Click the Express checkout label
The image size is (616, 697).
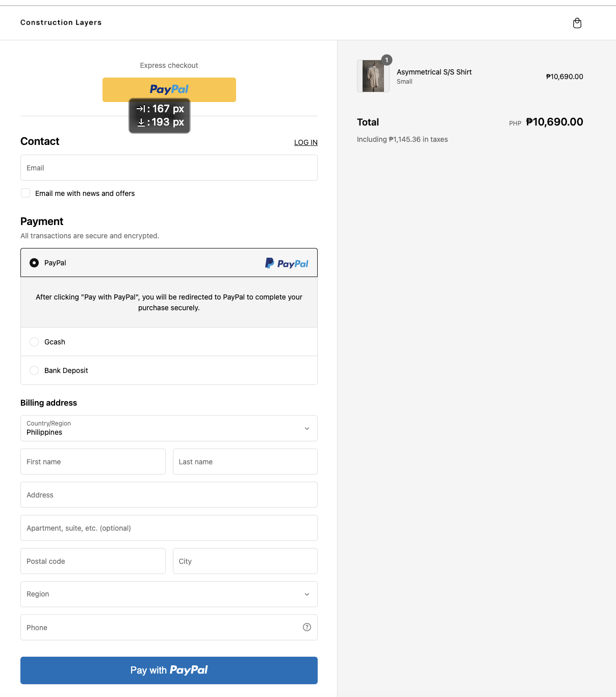(x=169, y=65)
